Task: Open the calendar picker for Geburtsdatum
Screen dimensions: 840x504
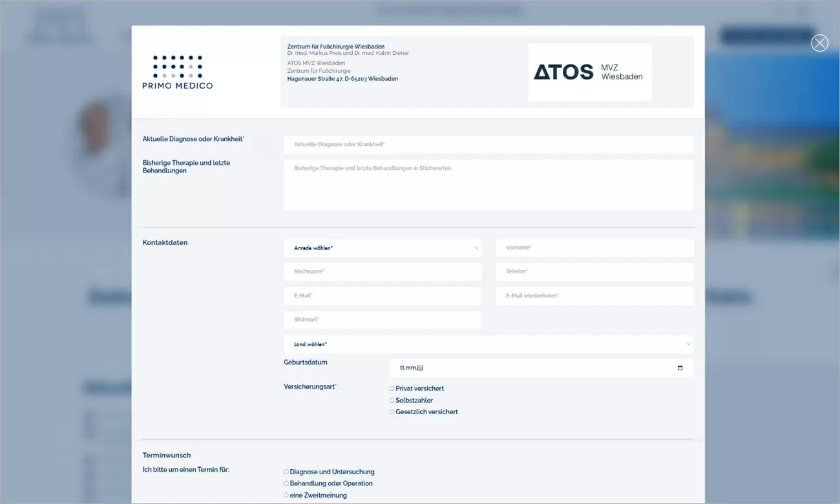Action: click(x=679, y=368)
